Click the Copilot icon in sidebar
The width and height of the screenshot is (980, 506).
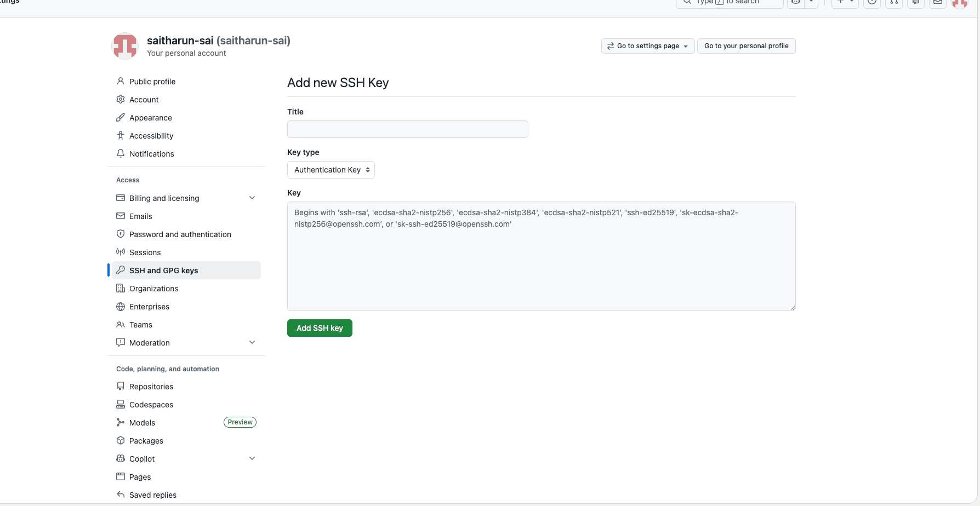121,459
